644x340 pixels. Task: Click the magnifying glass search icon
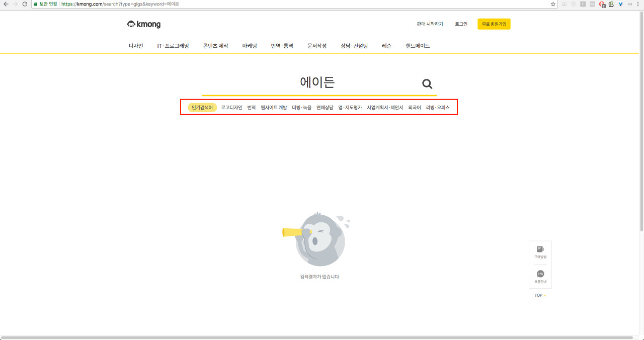point(427,84)
